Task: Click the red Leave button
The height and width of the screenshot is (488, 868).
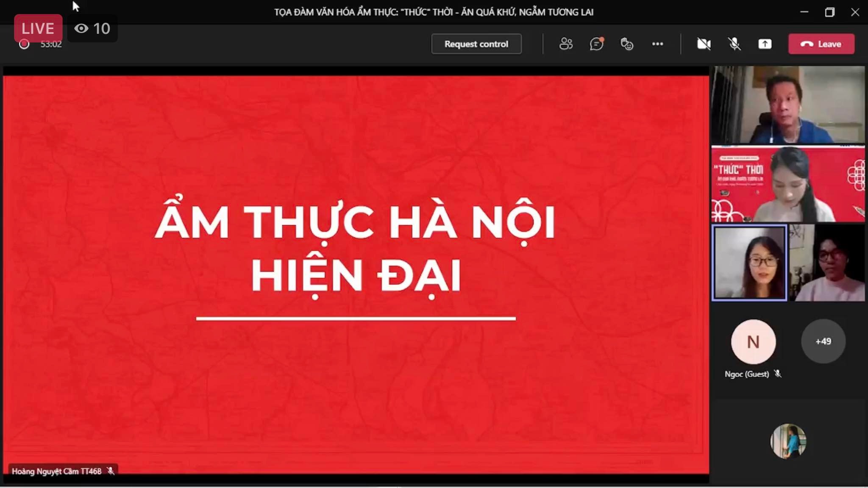Action: [x=821, y=44]
